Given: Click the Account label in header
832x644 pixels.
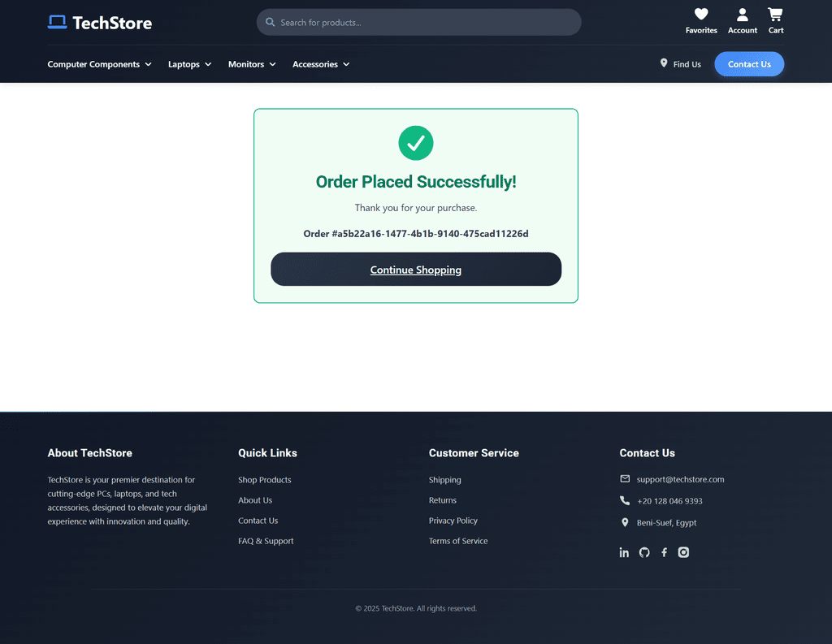Looking at the screenshot, I should [743, 30].
